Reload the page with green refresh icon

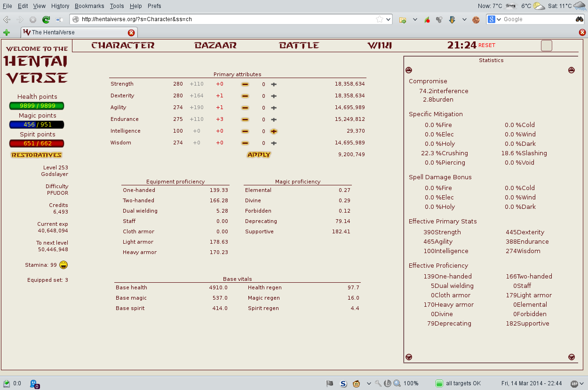point(46,20)
